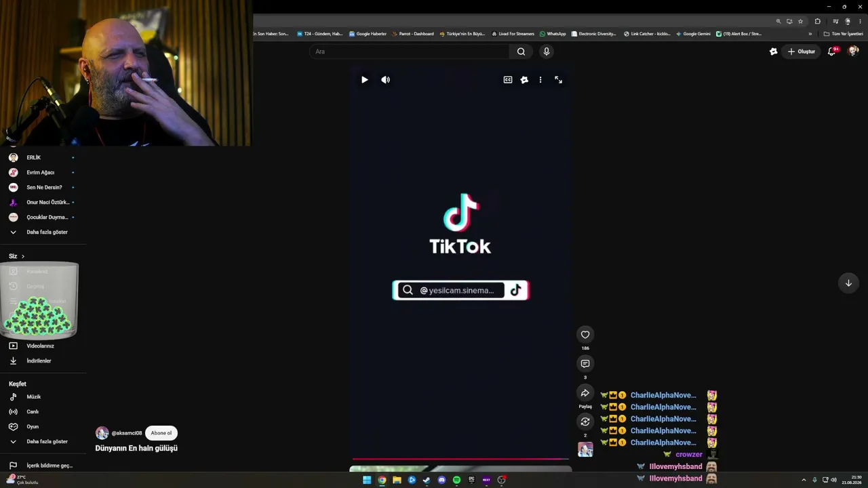Play the paused Shorts video
The width and height of the screenshot is (868, 488).
pyautogui.click(x=365, y=80)
